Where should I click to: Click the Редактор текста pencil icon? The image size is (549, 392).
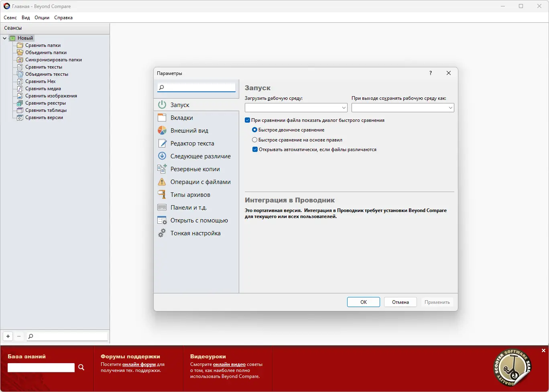point(162,143)
